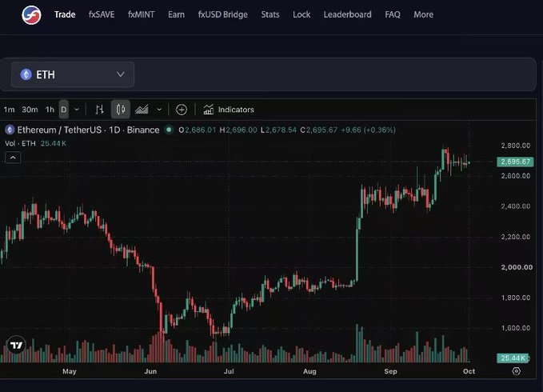Click the Jun label on the time axis
The width and height of the screenshot is (543, 392).
point(150,371)
